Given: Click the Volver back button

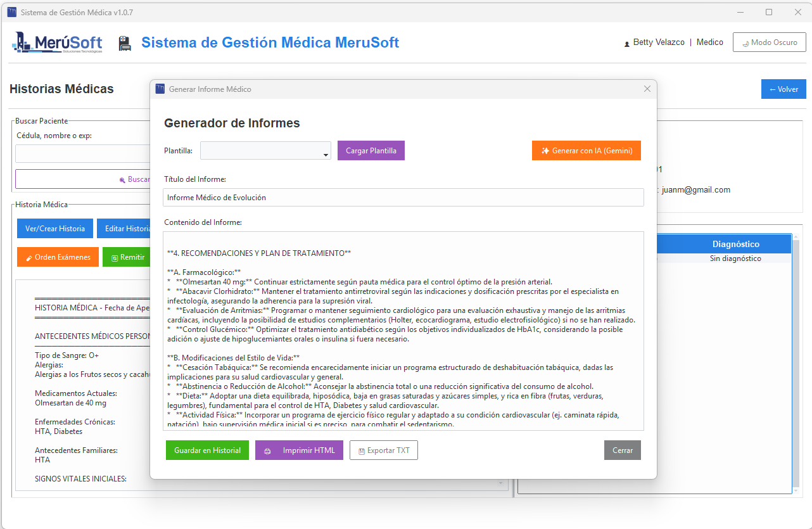Looking at the screenshot, I should tap(783, 89).
